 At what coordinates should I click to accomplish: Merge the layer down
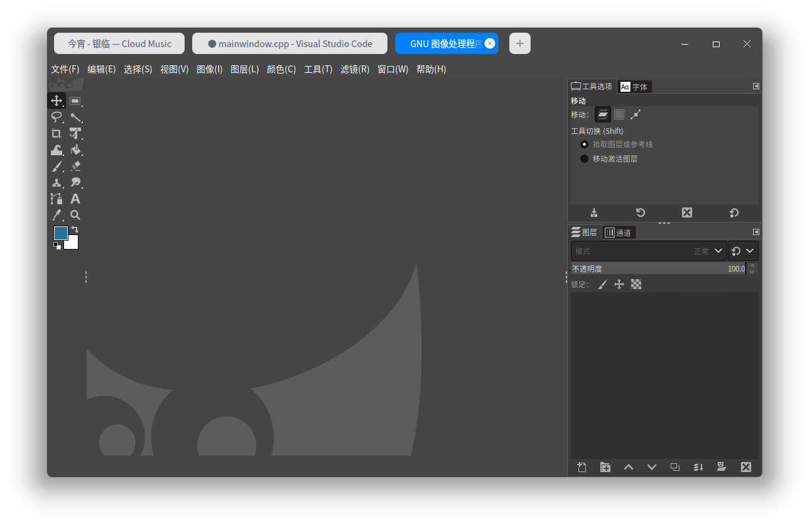point(698,467)
